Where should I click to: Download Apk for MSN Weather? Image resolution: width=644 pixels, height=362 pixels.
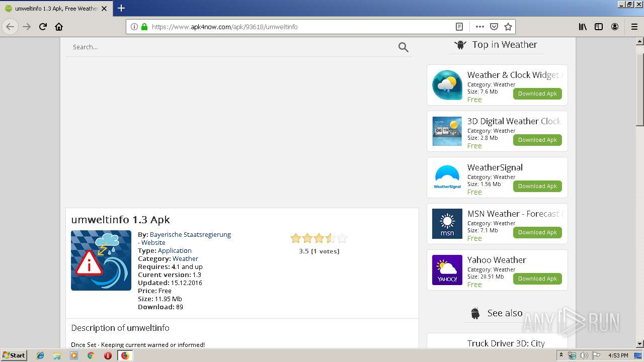[x=537, y=232]
